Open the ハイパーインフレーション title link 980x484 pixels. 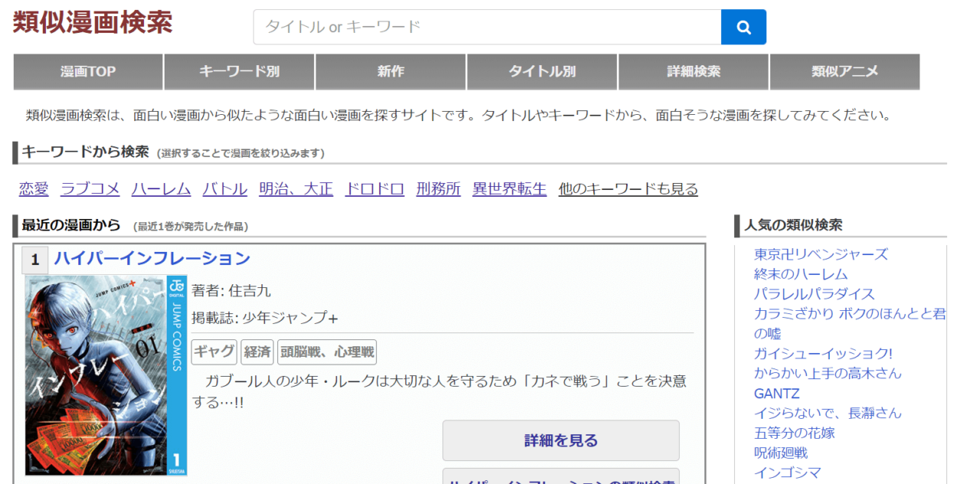coord(152,259)
